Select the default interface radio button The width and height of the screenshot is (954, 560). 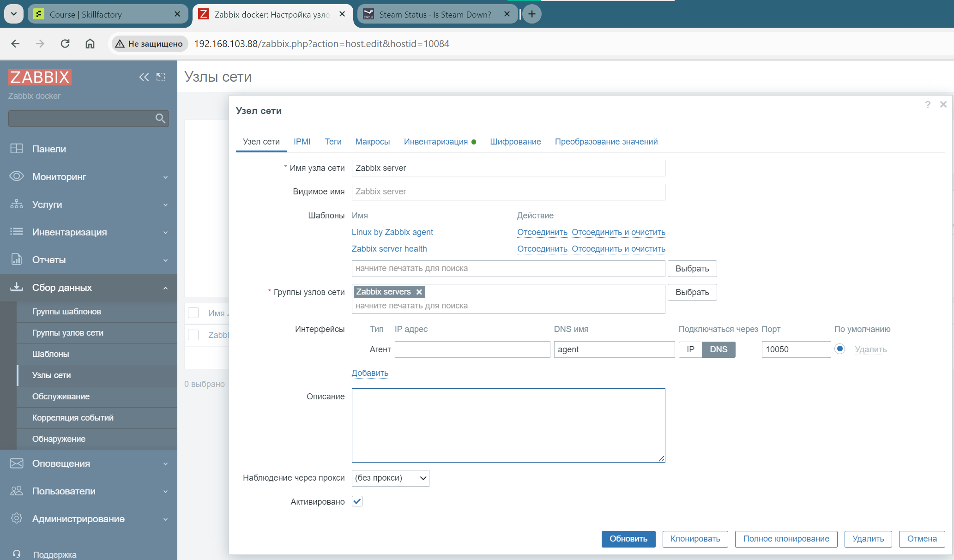(840, 349)
